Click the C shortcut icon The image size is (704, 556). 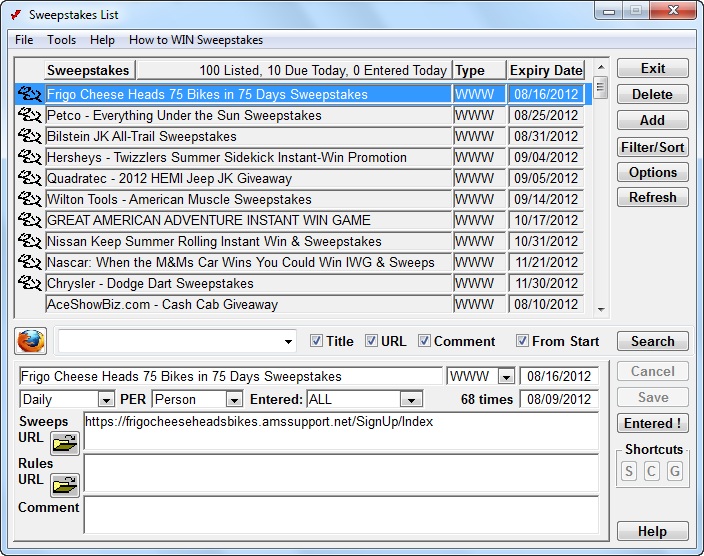pyautogui.click(x=651, y=471)
